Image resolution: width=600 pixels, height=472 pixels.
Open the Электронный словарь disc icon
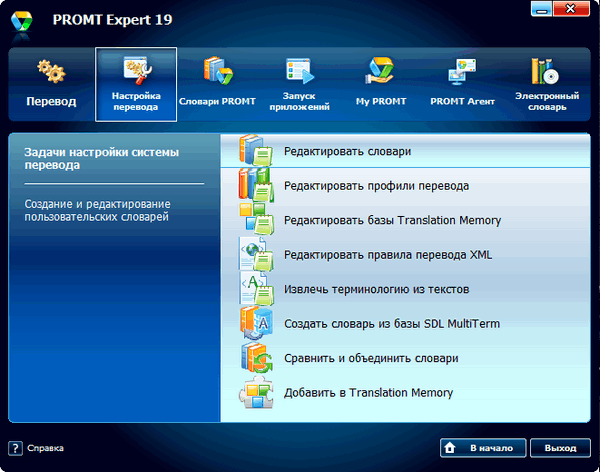(545, 71)
